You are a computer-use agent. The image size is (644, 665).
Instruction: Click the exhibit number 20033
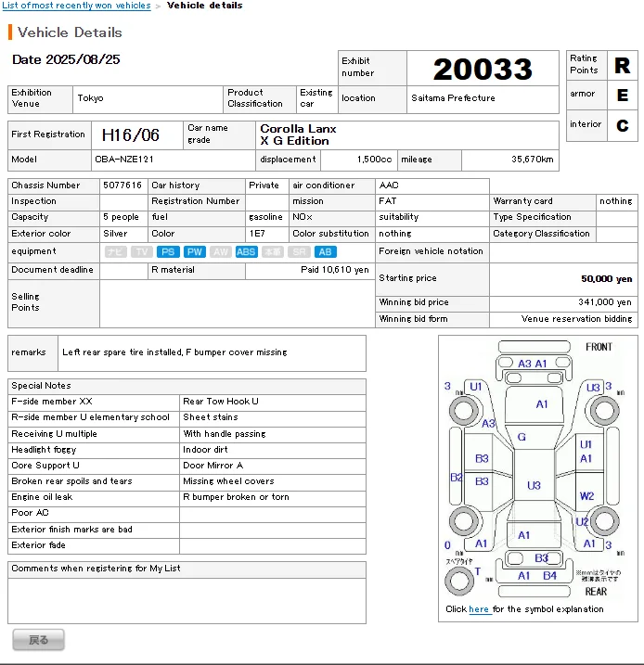tap(483, 70)
